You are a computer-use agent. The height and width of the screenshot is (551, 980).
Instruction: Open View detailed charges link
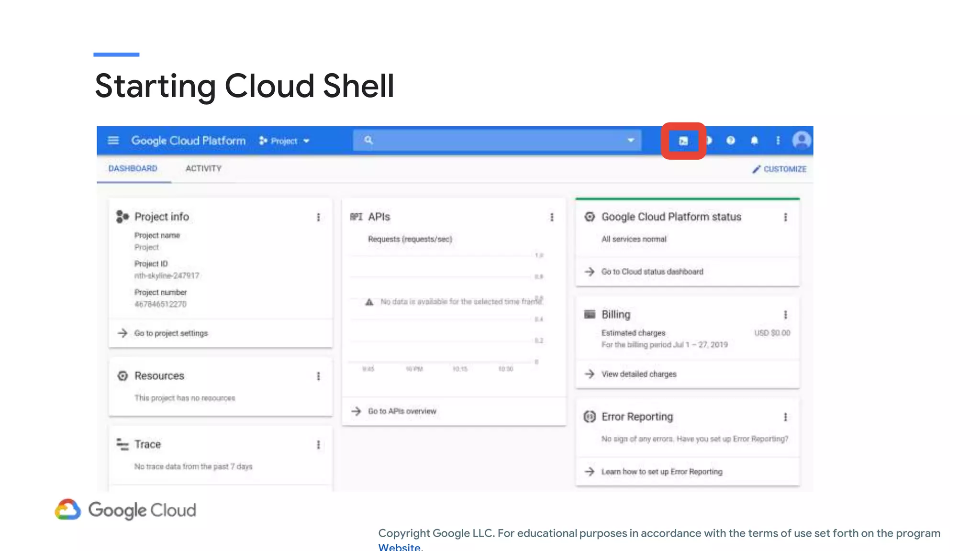638,374
